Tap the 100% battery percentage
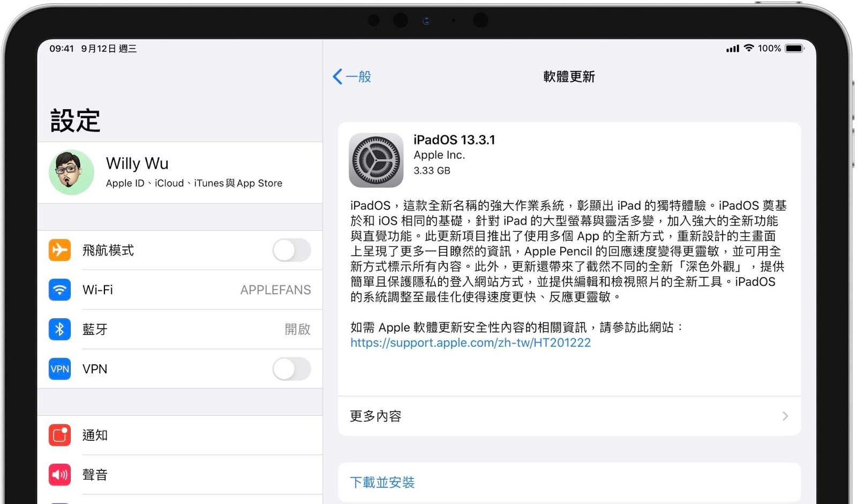 coord(769,48)
